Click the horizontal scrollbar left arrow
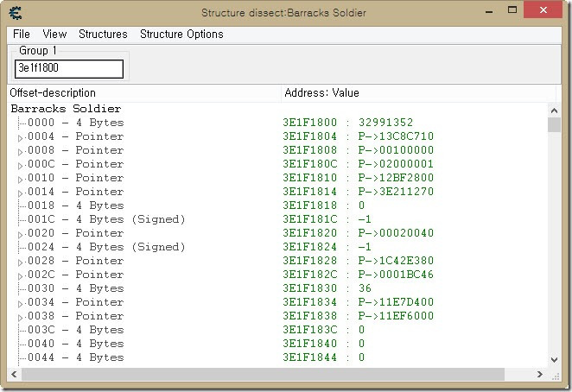The width and height of the screenshot is (572, 392). [x=14, y=374]
